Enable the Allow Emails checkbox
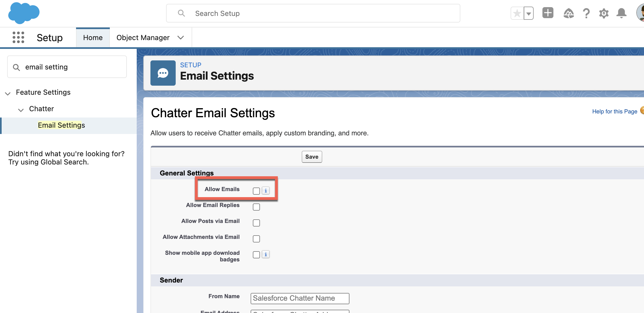The height and width of the screenshot is (313, 644). 256,191
